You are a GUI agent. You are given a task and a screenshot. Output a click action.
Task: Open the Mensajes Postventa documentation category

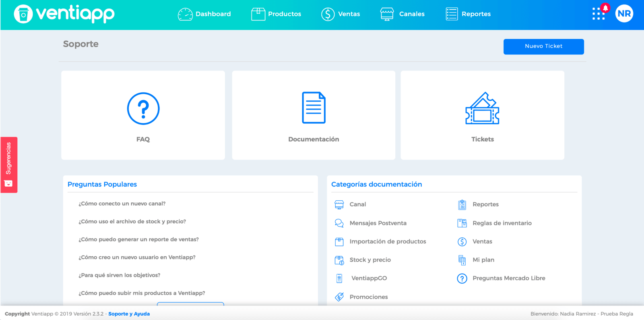[x=378, y=223]
